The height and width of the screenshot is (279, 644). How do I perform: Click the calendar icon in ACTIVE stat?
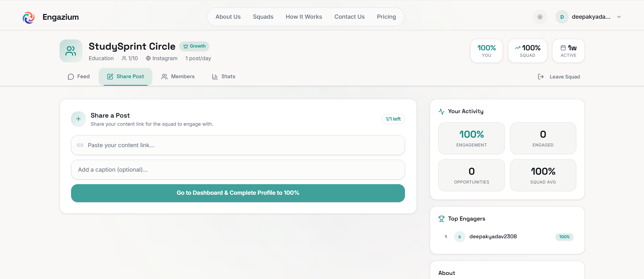pos(563,48)
